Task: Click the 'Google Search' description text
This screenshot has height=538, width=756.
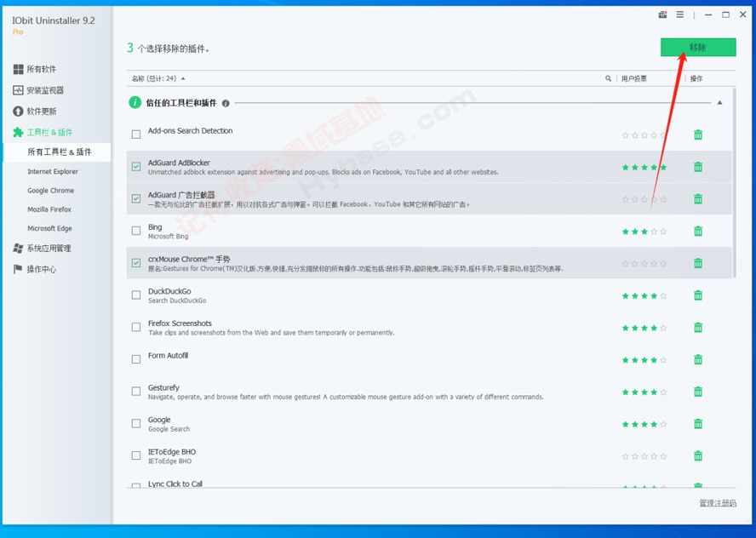Action: point(169,429)
